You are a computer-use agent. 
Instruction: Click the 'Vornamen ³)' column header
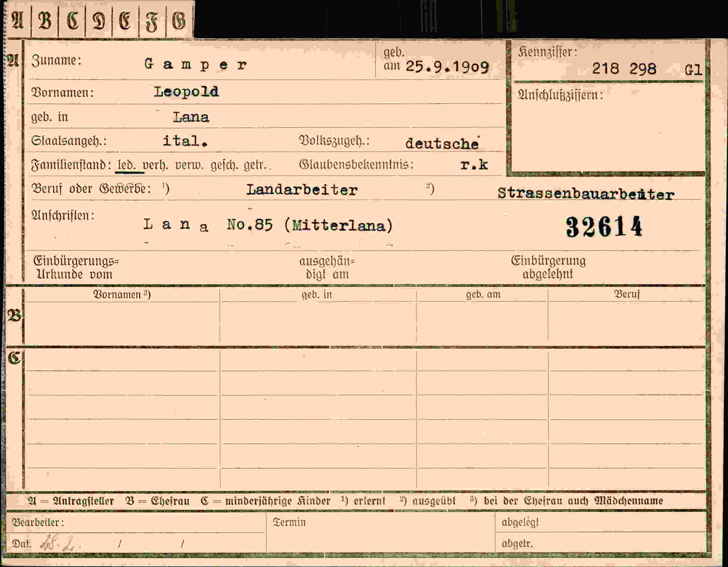122,295
